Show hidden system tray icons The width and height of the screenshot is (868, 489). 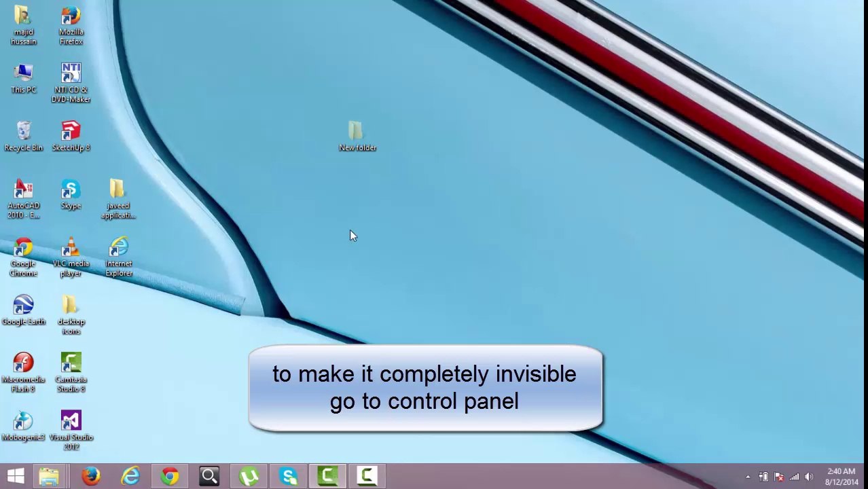748,477
